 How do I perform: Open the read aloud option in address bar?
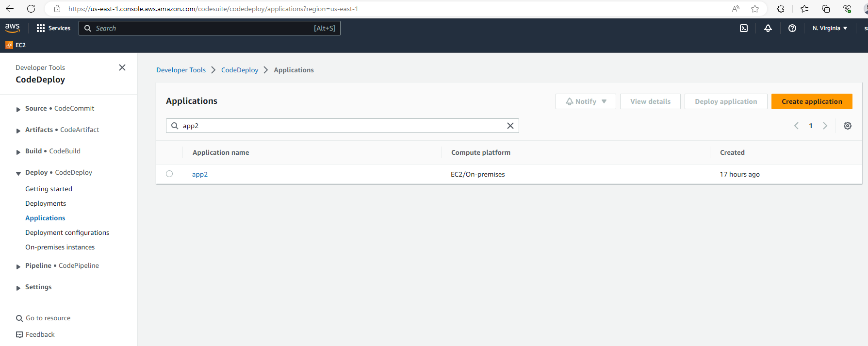click(736, 9)
